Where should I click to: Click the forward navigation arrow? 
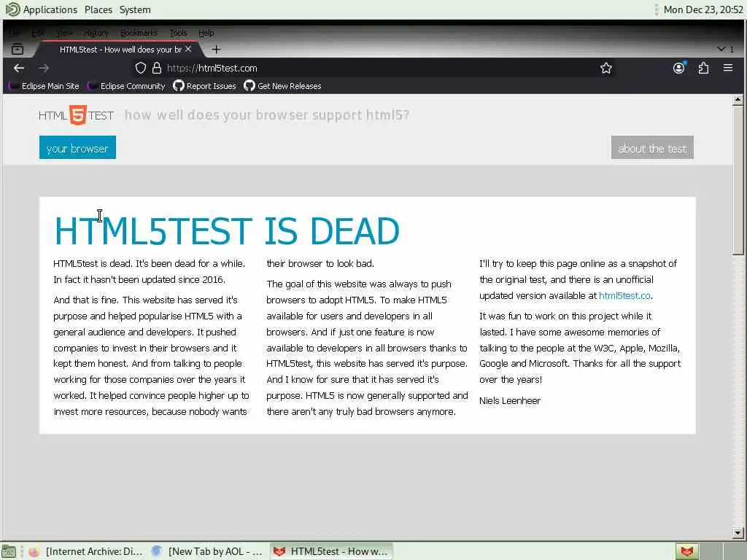coord(43,68)
